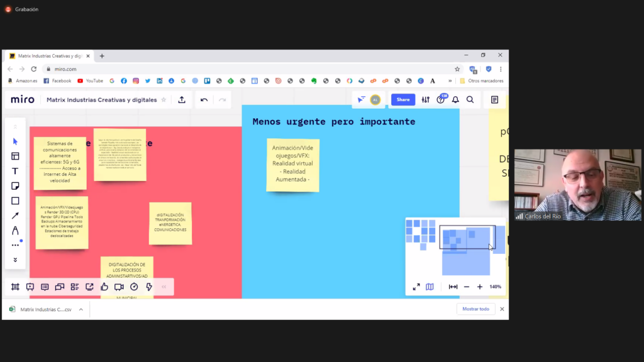The image size is (644, 362).
Task: Choose the Connection line arrow tool
Action: click(x=15, y=216)
